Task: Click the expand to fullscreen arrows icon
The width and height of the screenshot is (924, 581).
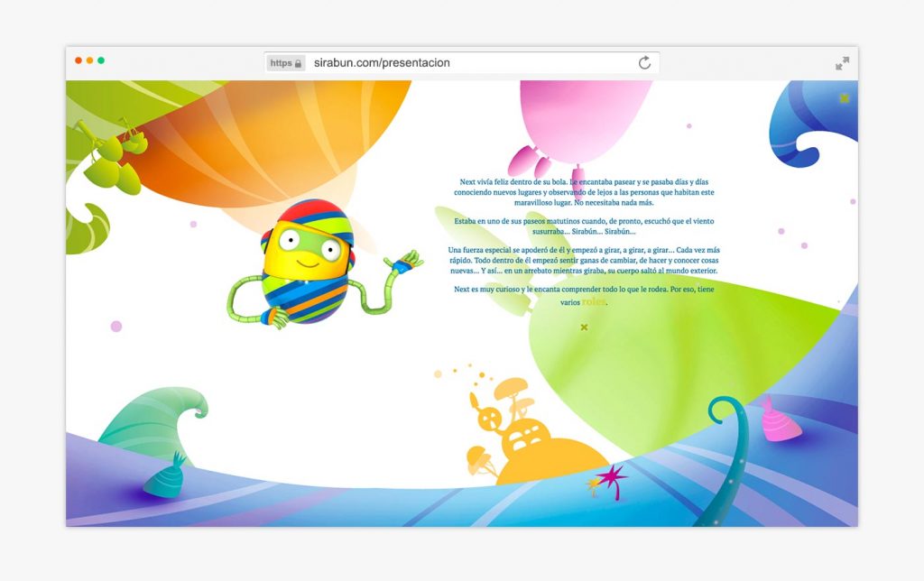Action: (x=842, y=63)
